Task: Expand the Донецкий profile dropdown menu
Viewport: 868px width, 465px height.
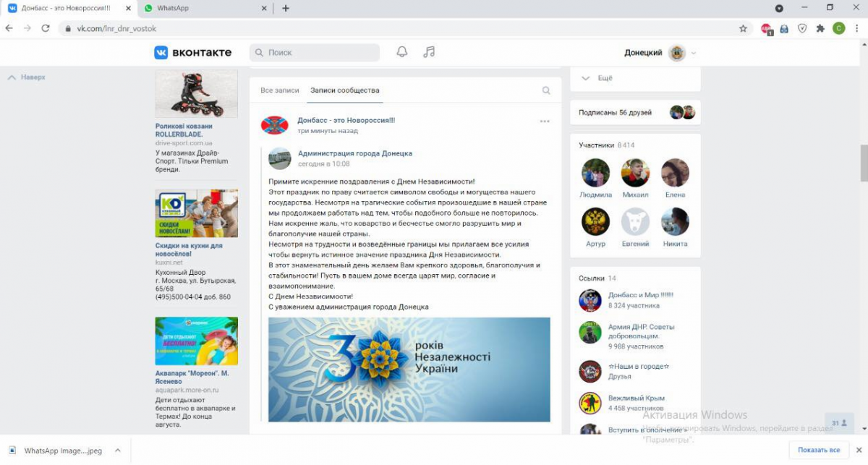Action: (694, 53)
